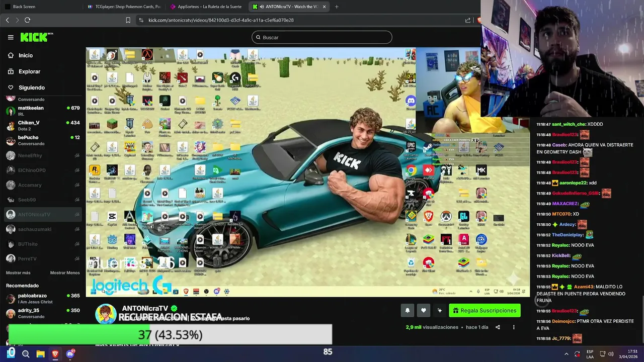Viewport: 644px width, 362px height.
Task: Open the volume icon in the system tray
Action: click(x=611, y=354)
